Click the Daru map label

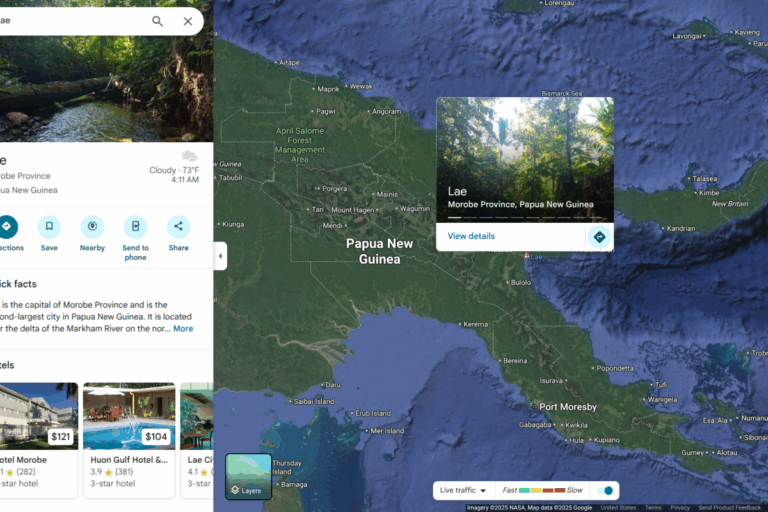pyautogui.click(x=333, y=385)
